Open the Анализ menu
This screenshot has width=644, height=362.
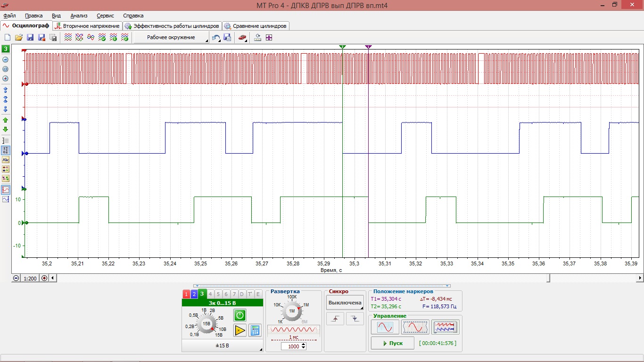click(79, 16)
